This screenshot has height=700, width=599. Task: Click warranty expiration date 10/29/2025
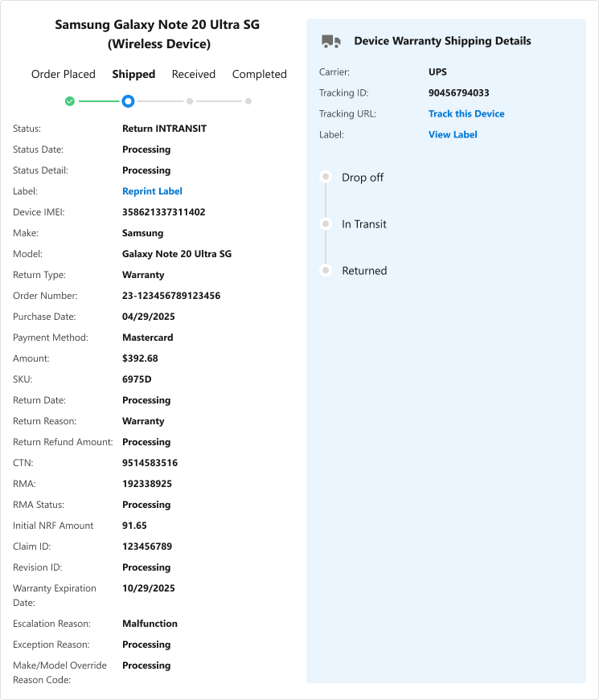[149, 588]
